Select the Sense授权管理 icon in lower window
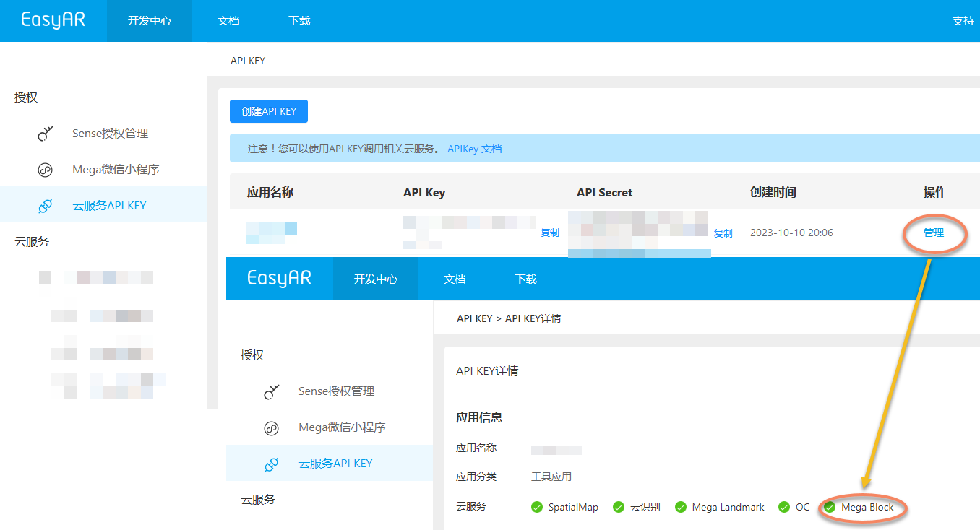This screenshot has height=530, width=980. 272,391
